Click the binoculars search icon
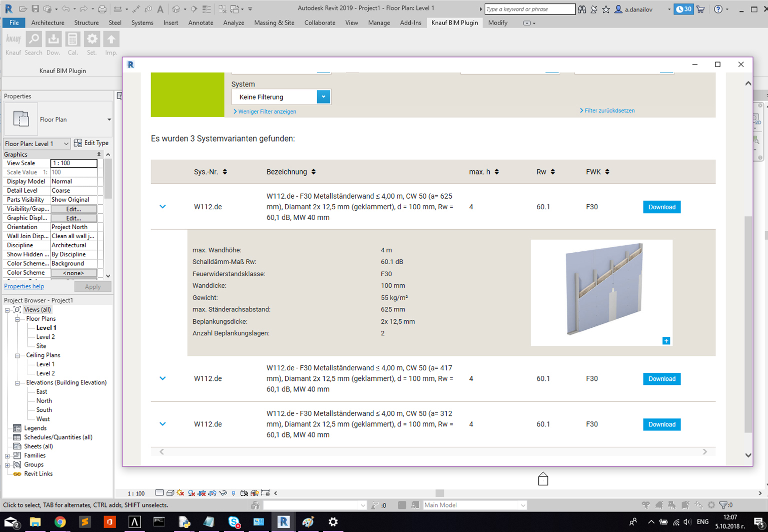Screen dimensions: 768x532 point(582,9)
